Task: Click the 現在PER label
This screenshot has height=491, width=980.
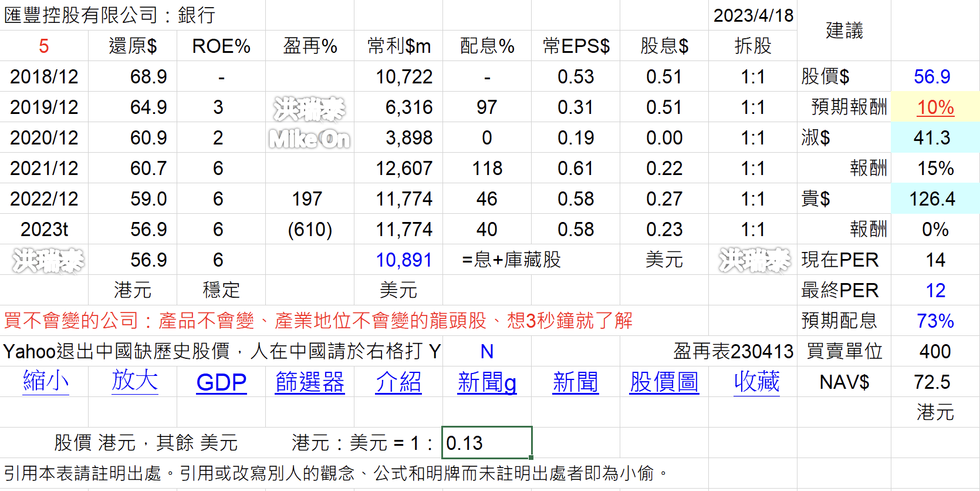Action: 844,260
